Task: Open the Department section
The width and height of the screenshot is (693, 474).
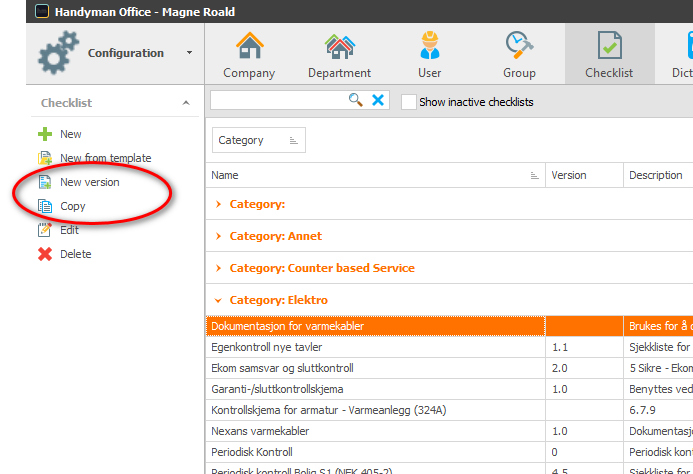Action: point(339,54)
